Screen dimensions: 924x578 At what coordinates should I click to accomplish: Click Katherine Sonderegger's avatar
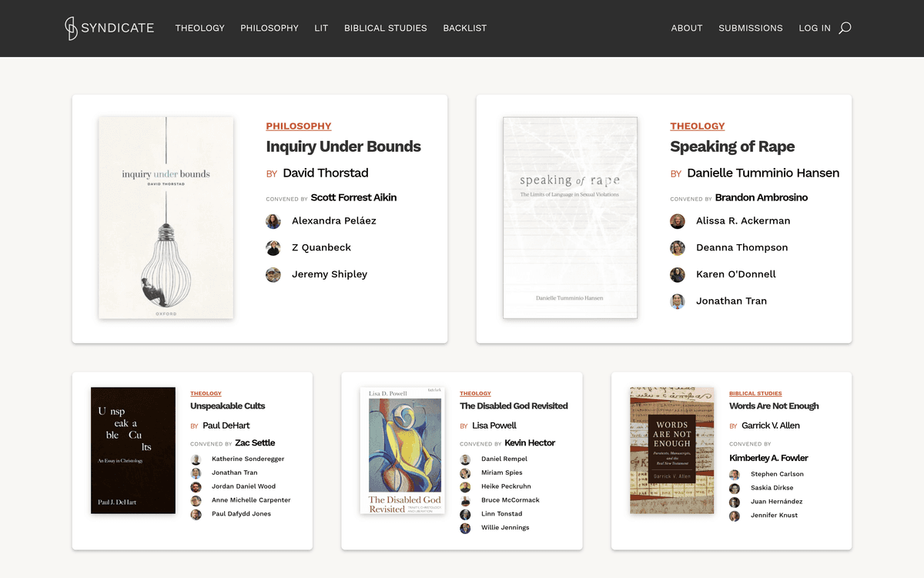pos(196,459)
